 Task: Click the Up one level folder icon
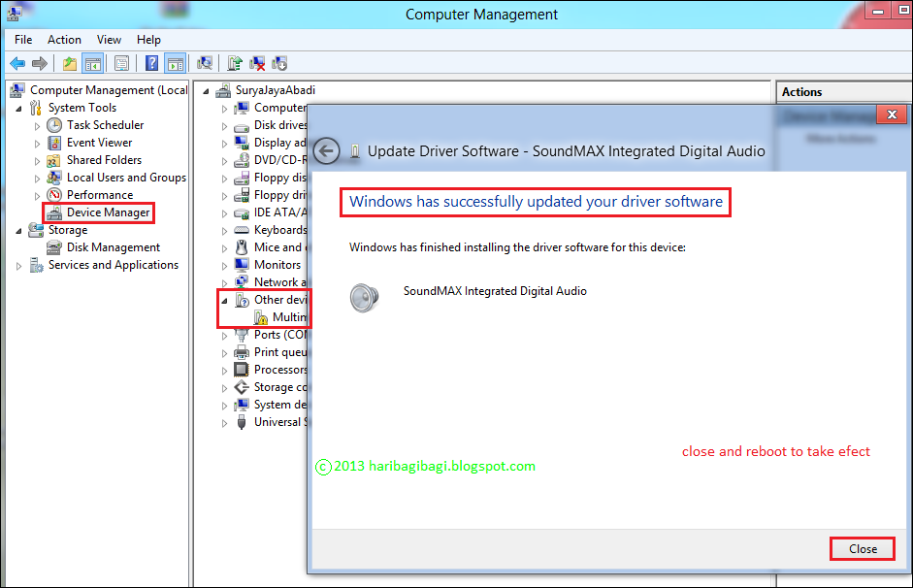tap(70, 63)
